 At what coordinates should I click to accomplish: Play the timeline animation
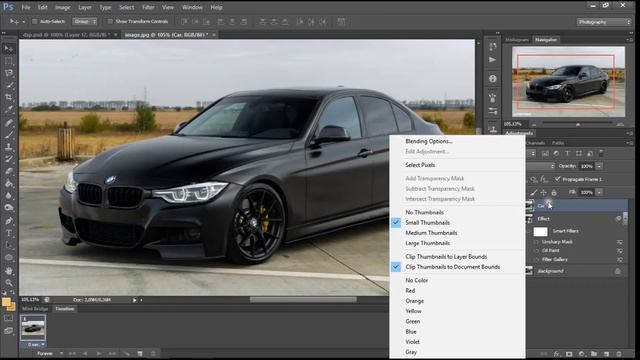[x=99, y=353]
